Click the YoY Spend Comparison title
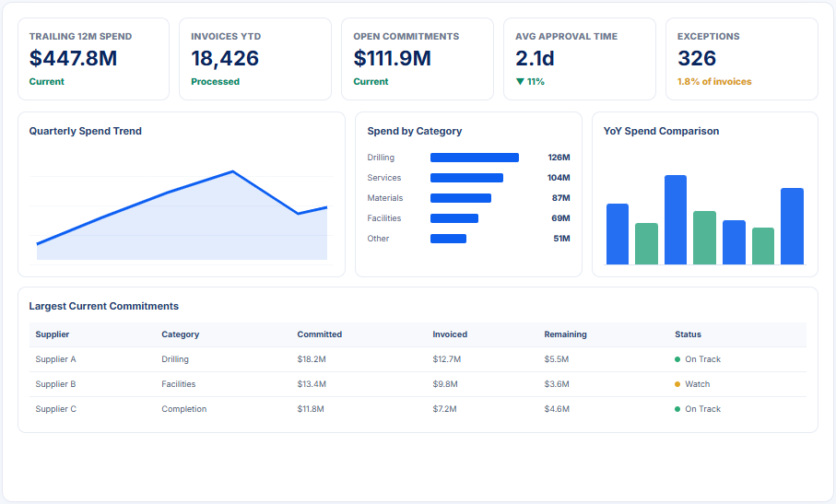The image size is (836, 504). tap(661, 131)
